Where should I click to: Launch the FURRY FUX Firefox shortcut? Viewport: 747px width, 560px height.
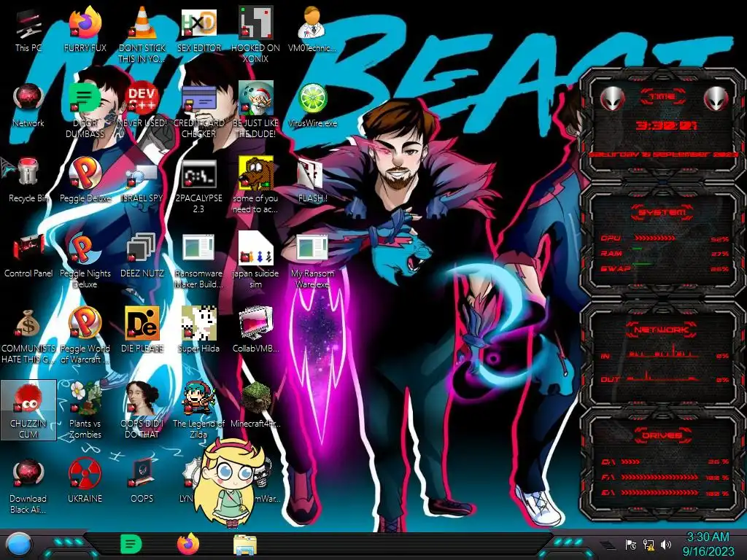point(85,30)
